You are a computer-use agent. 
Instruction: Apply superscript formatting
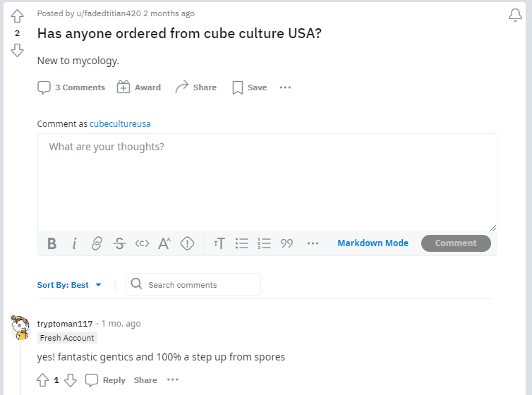click(164, 243)
